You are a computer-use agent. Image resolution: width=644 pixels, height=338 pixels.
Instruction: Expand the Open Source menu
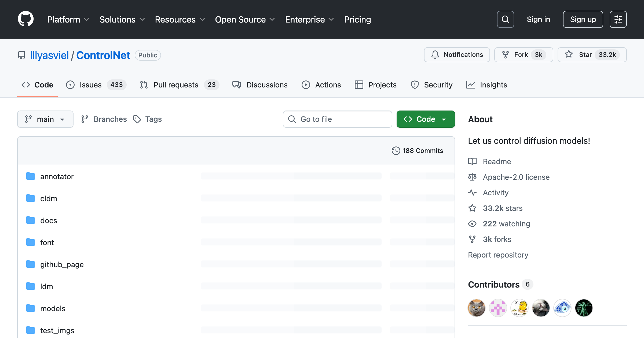point(245,19)
